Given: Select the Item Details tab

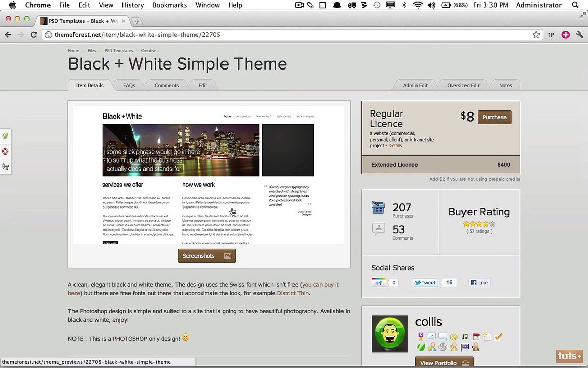Looking at the screenshot, I should (90, 86).
